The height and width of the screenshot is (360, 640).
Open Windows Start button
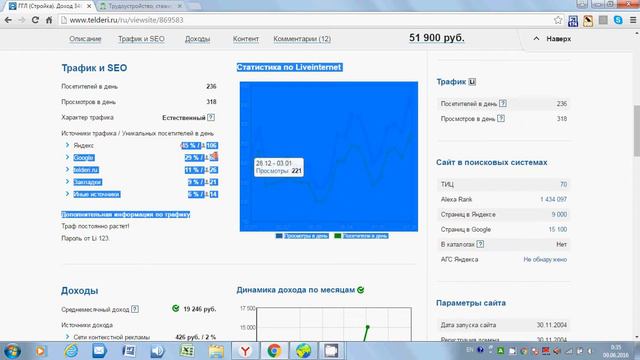pos(12,351)
